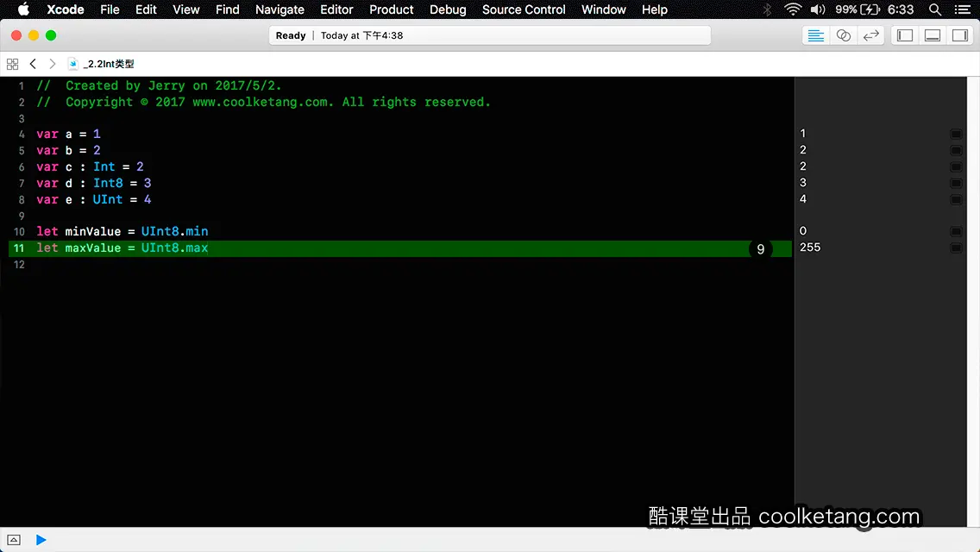Screen dimensions: 980x552
Task: Toggle the Debug area panel
Action: click(x=933, y=35)
